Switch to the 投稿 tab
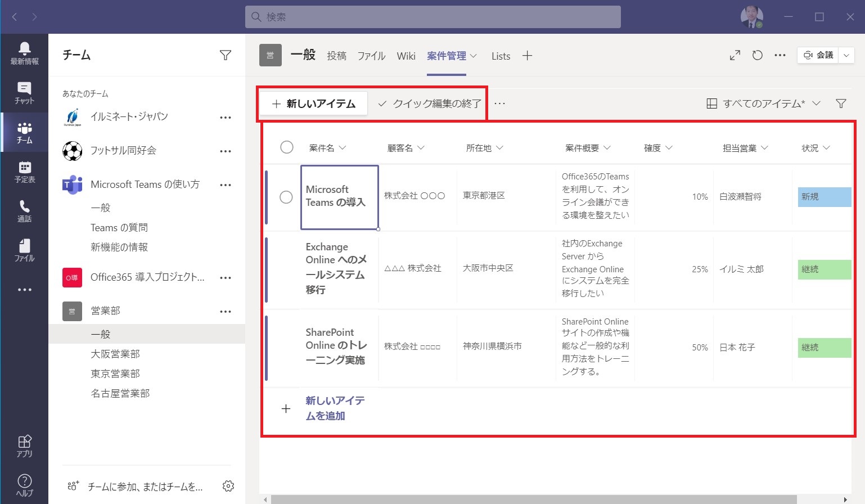865x504 pixels. pos(336,56)
